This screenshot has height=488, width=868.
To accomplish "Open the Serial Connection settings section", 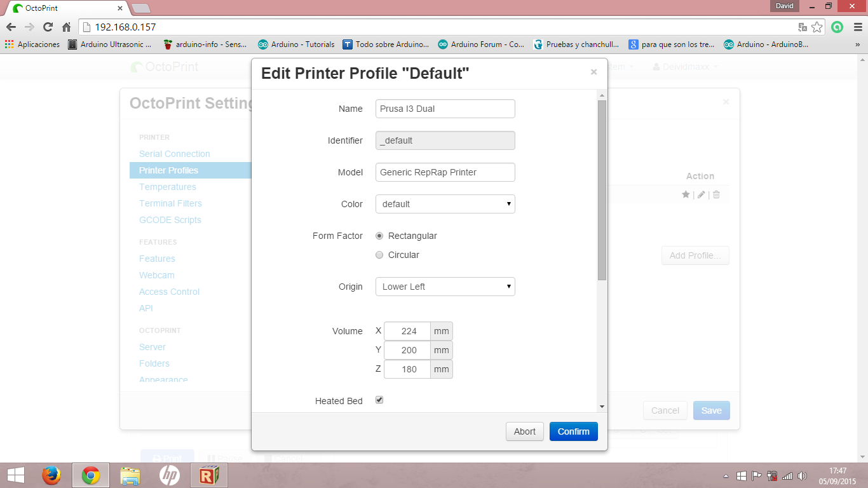I will (x=175, y=154).
